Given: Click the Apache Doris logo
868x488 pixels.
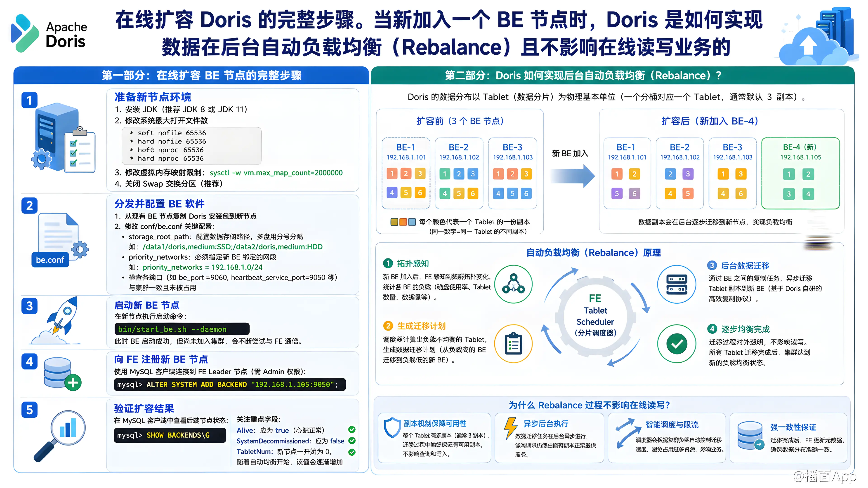Looking at the screenshot, I should pos(49,33).
